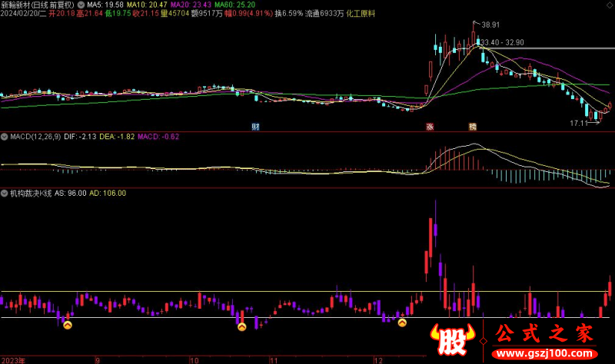Click the leftmost yellow up-arrow signal icon

(x=67, y=326)
